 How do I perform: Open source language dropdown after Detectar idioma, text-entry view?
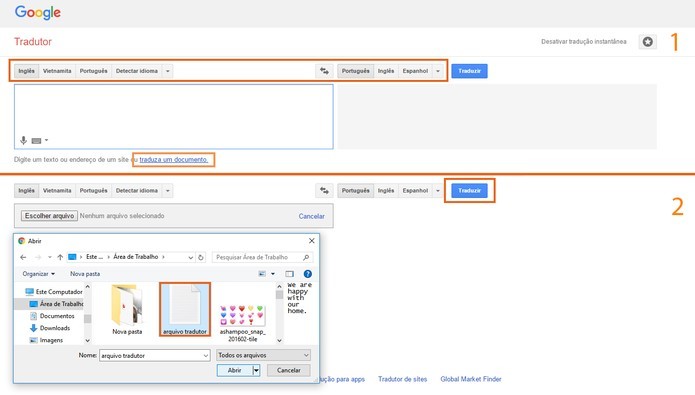pyautogui.click(x=168, y=71)
